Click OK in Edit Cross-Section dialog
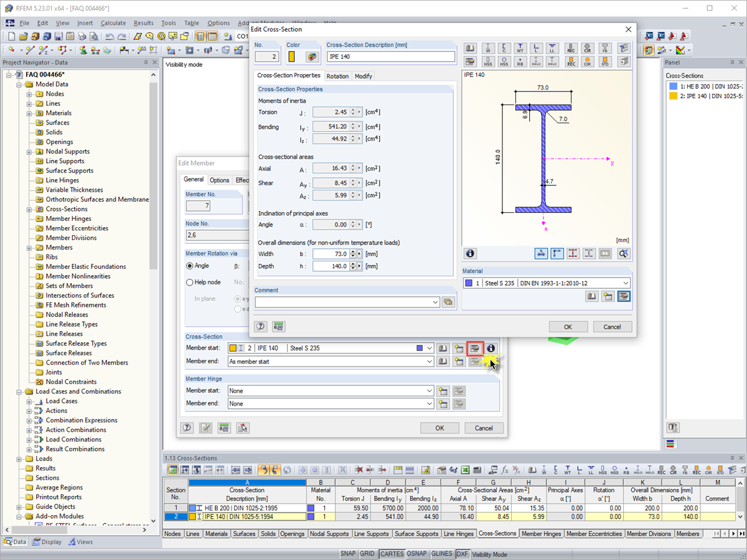This screenshot has width=747, height=560. (568, 327)
